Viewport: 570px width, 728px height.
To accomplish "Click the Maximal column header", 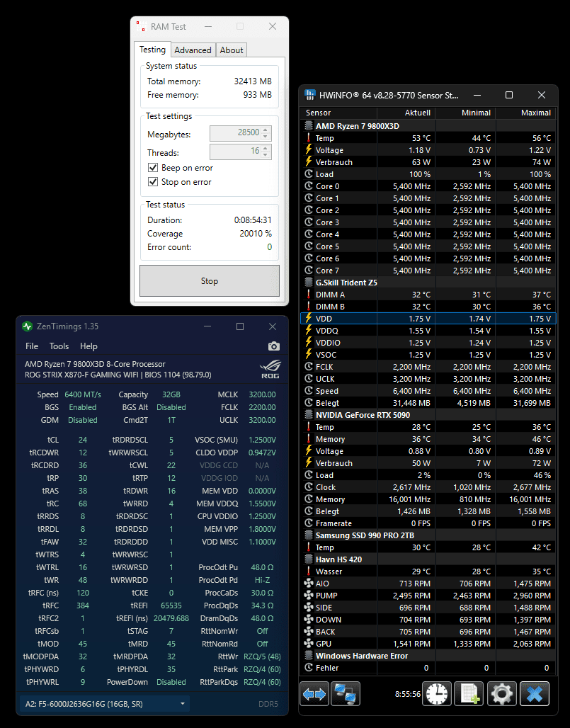I will 526,113.
